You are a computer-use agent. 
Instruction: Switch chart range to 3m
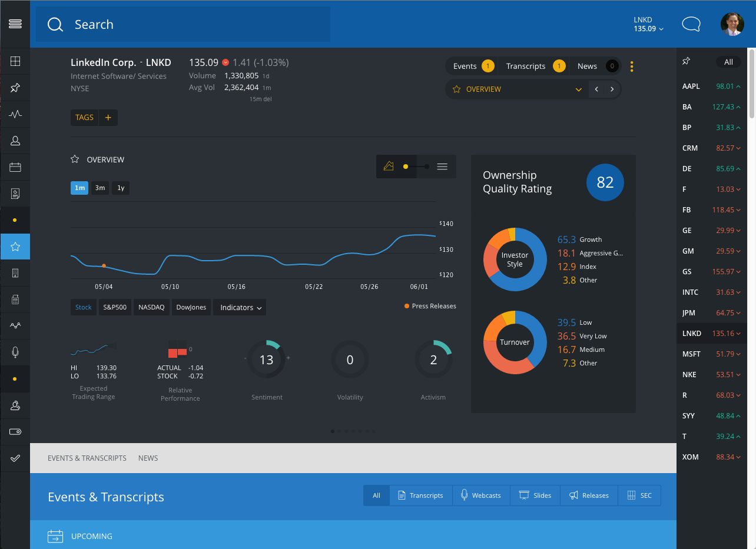[x=100, y=188]
